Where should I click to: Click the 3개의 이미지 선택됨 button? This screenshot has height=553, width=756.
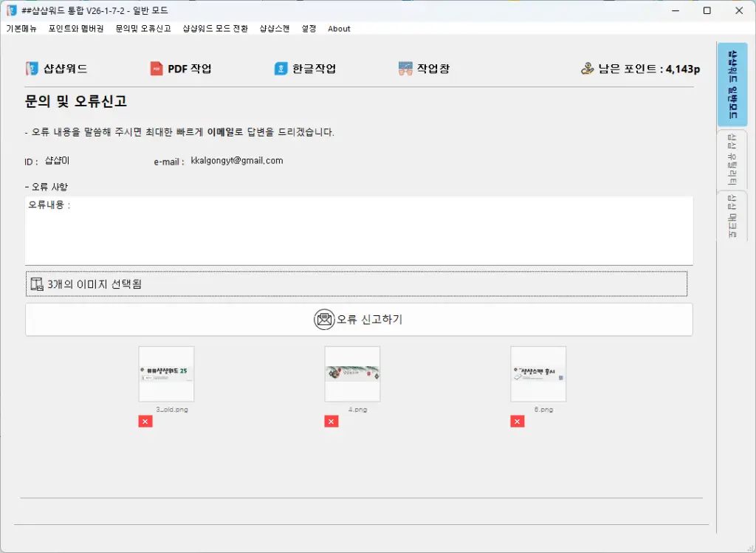(x=356, y=284)
